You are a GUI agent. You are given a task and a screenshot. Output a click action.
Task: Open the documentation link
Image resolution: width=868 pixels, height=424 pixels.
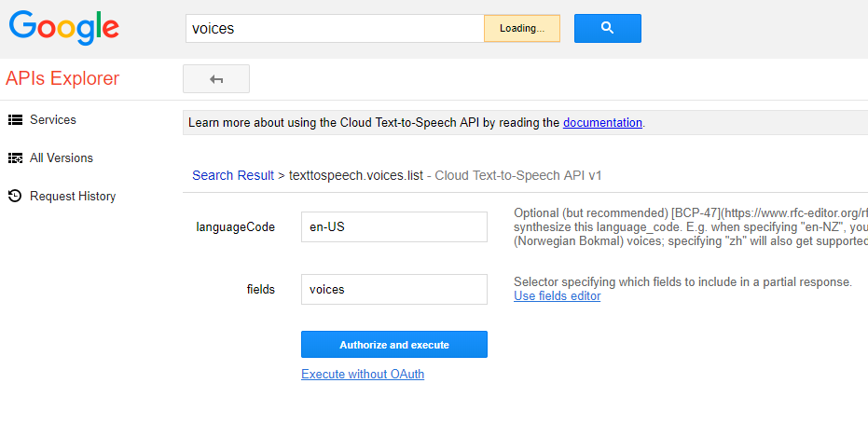click(x=603, y=123)
